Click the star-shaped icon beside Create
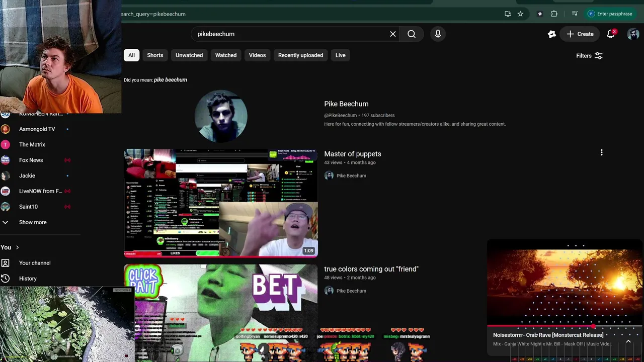 click(x=552, y=34)
